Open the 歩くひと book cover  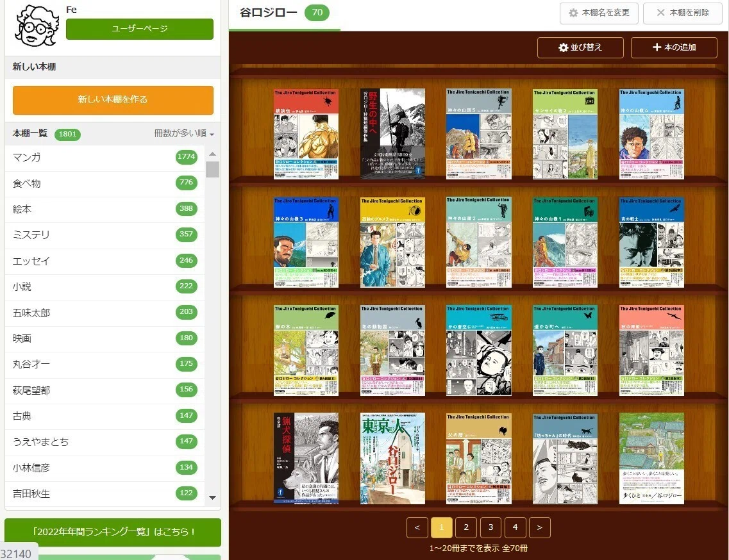pyautogui.click(x=652, y=459)
